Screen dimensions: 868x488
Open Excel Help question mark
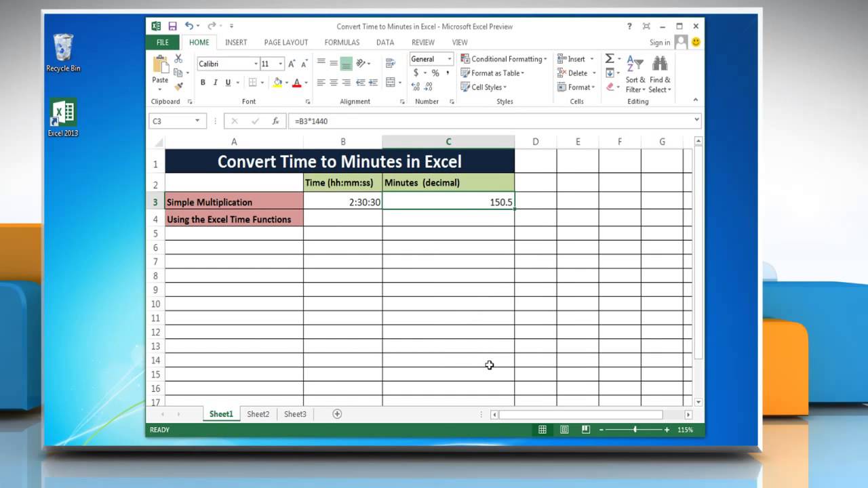630,26
